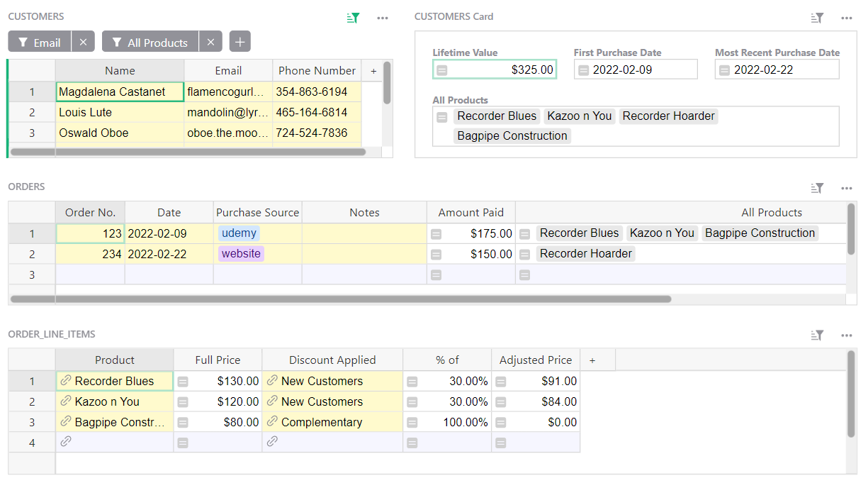Click link icon in empty Product row 4
Screen dimensions: 868x483
(66, 441)
